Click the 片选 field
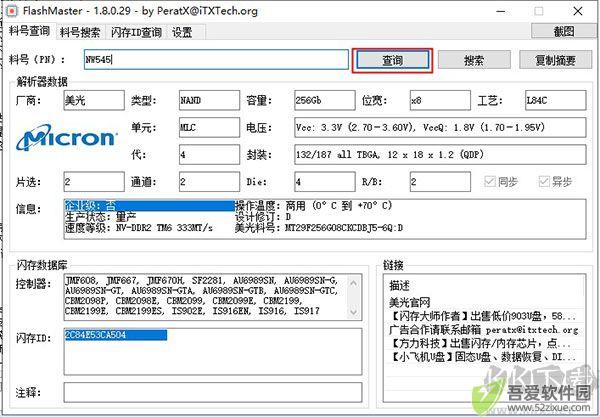Screen dimensions: 600x417 [94, 182]
